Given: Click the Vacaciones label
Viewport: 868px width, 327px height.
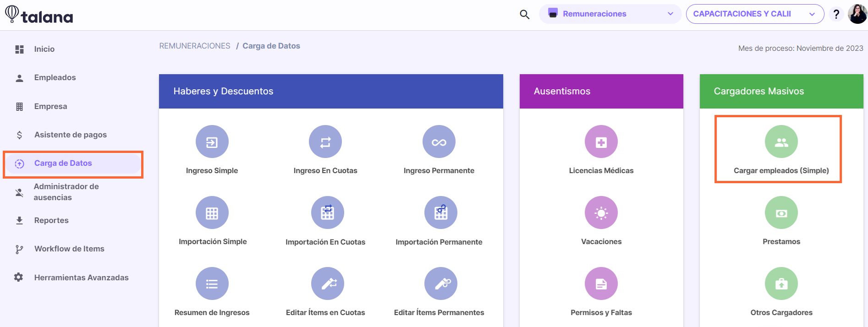Looking at the screenshot, I should (x=601, y=241).
